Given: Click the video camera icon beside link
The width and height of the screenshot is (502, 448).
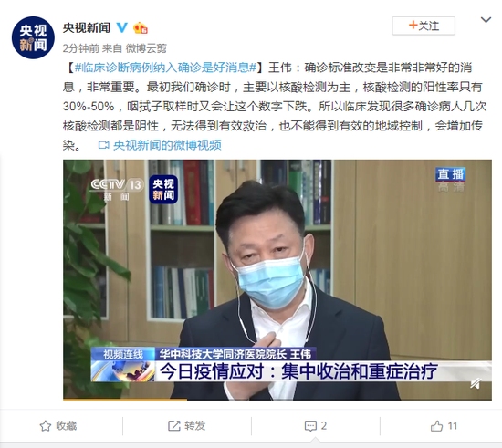Looking at the screenshot, I should click(x=104, y=145).
